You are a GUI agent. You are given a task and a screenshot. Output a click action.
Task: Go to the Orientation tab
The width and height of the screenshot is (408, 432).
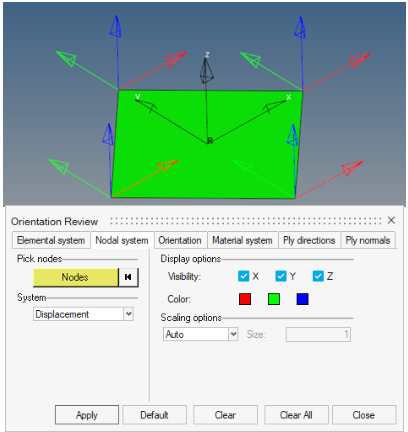[180, 240]
